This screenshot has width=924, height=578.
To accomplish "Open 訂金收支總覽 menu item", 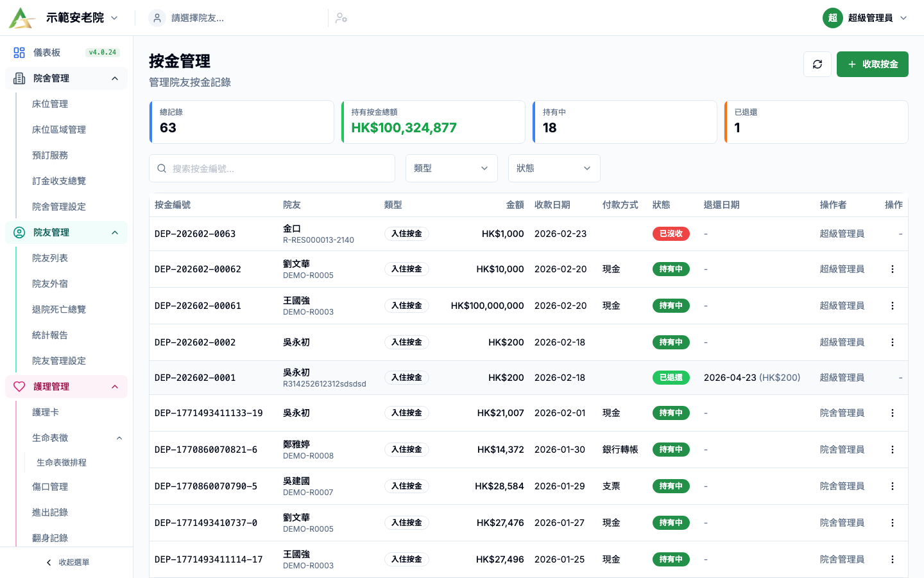I will click(x=59, y=181).
